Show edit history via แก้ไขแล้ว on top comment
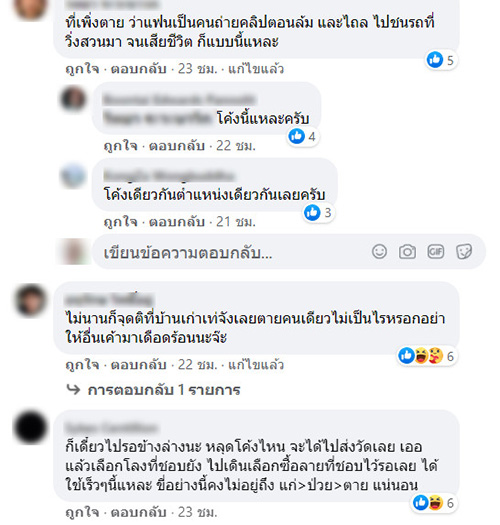The width and height of the screenshot is (500, 525). (256, 69)
